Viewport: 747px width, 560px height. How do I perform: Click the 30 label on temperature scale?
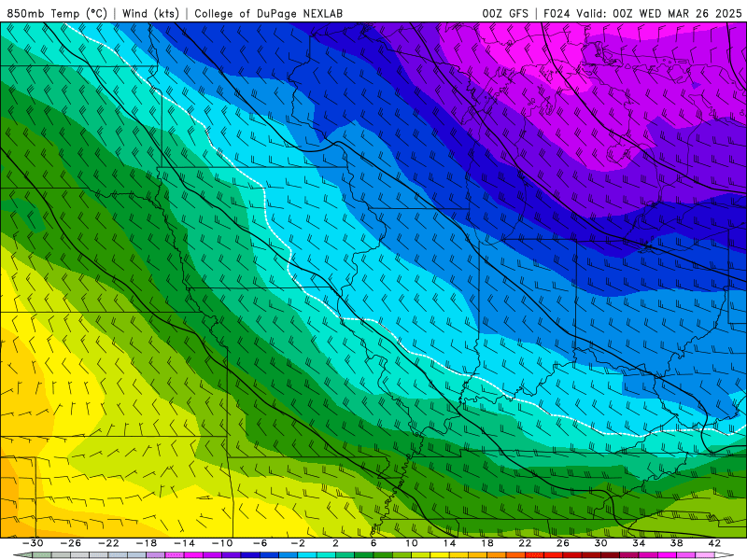[600, 543]
